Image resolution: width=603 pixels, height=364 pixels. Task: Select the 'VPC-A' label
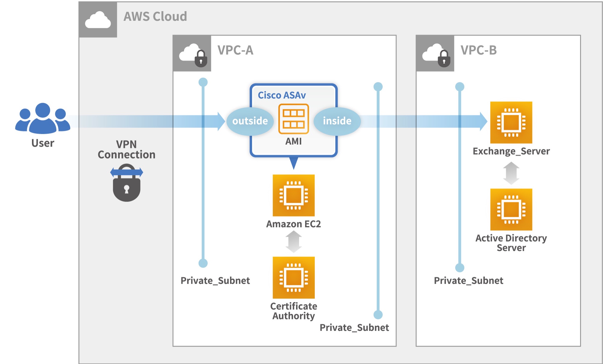click(235, 50)
